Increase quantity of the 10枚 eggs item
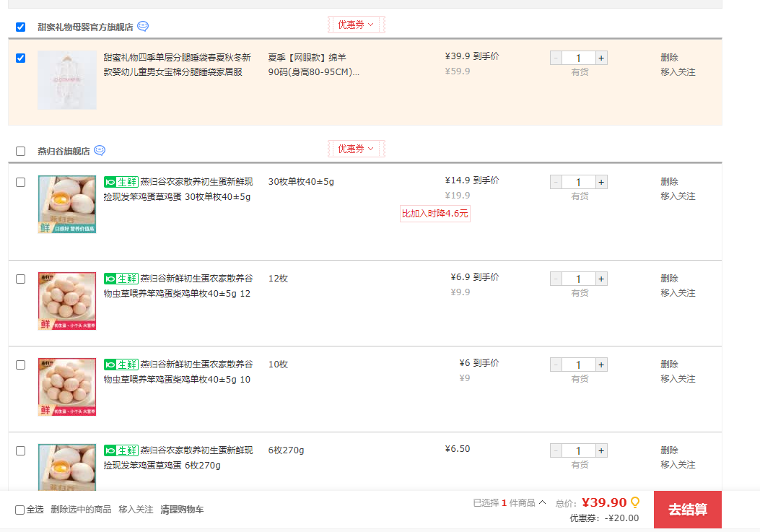Screen dimensions: 760x532 601,365
